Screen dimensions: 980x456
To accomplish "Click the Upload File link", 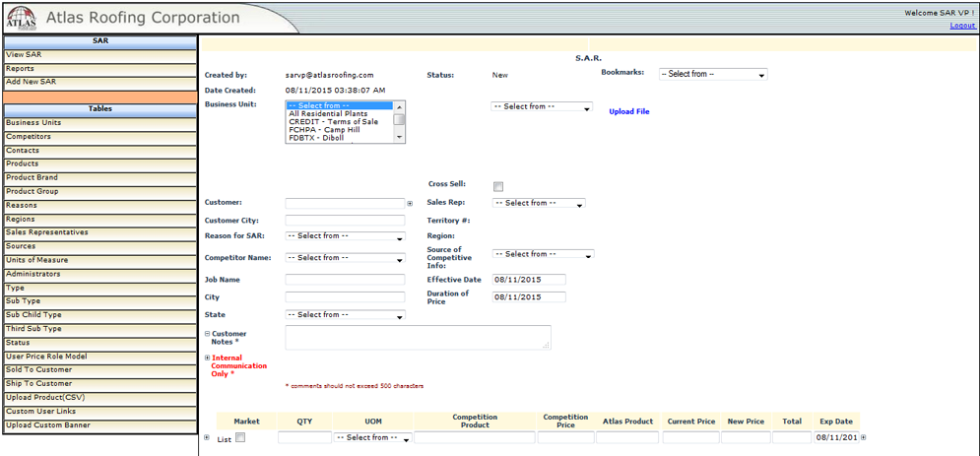I will [x=629, y=112].
